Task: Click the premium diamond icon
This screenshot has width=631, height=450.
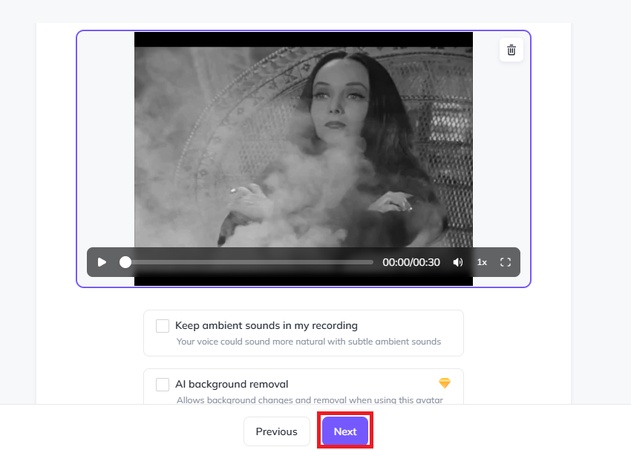Action: [445, 383]
